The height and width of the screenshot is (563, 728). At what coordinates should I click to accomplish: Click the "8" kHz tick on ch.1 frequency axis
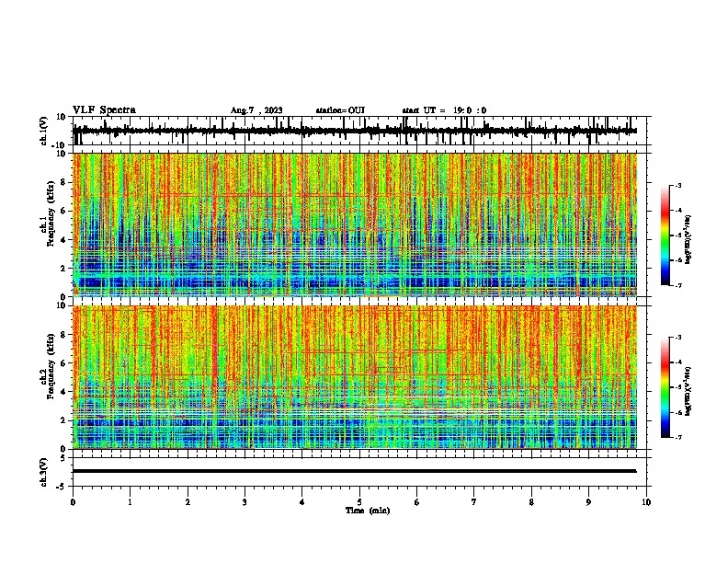63,182
